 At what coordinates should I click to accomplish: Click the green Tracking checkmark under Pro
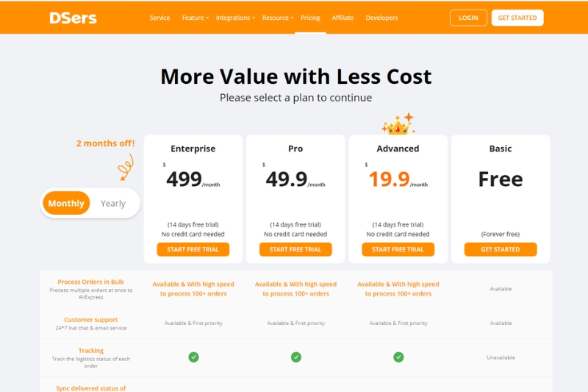point(296,357)
